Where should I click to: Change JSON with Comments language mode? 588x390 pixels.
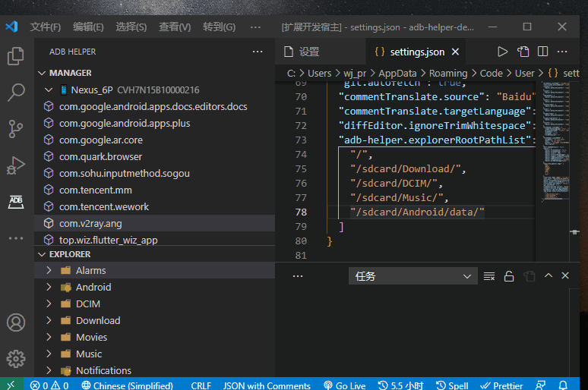pyautogui.click(x=267, y=385)
